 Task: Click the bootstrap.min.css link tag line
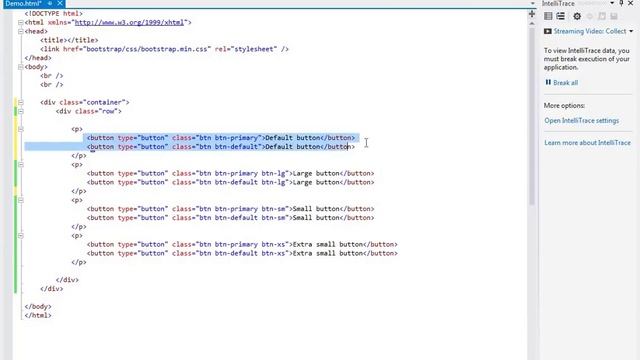pos(164,49)
